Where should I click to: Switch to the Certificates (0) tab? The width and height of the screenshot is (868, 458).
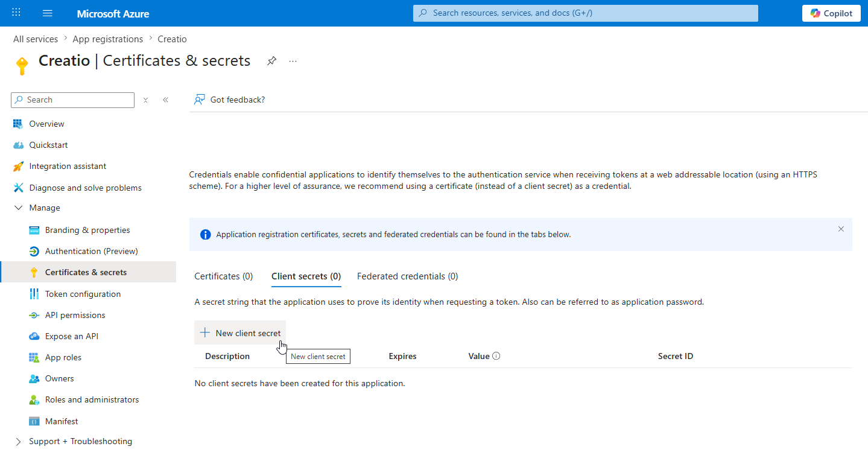224,276
